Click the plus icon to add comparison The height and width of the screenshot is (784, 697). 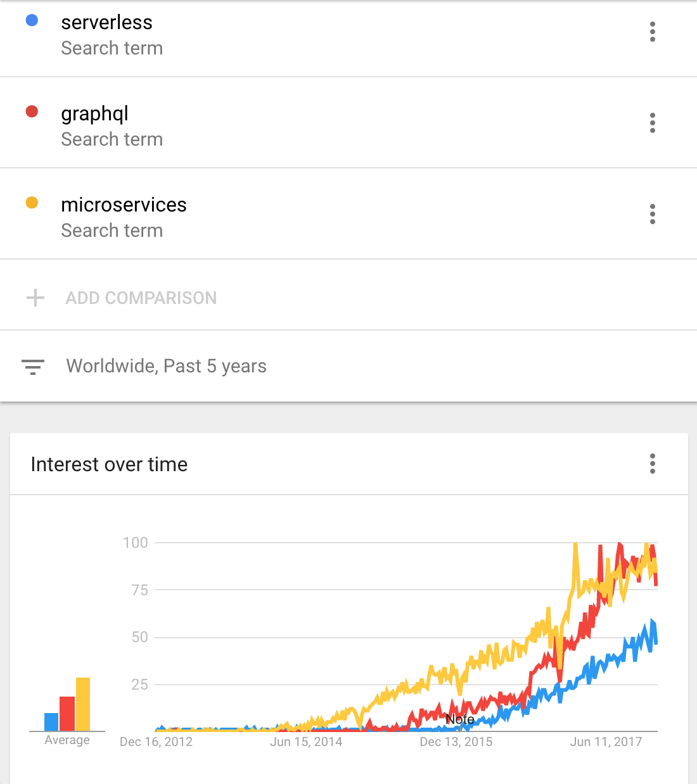35,298
